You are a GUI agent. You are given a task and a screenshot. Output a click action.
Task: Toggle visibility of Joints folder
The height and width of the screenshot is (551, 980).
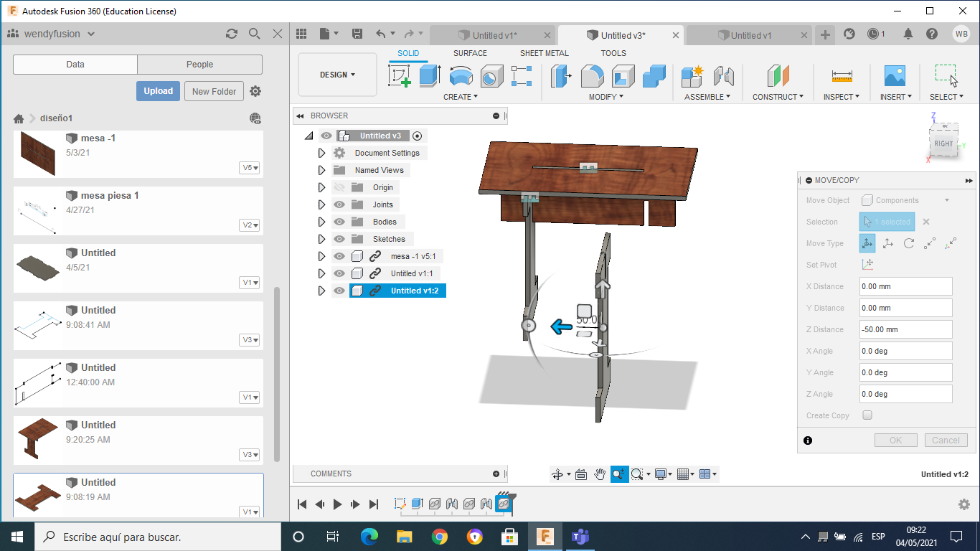(340, 204)
